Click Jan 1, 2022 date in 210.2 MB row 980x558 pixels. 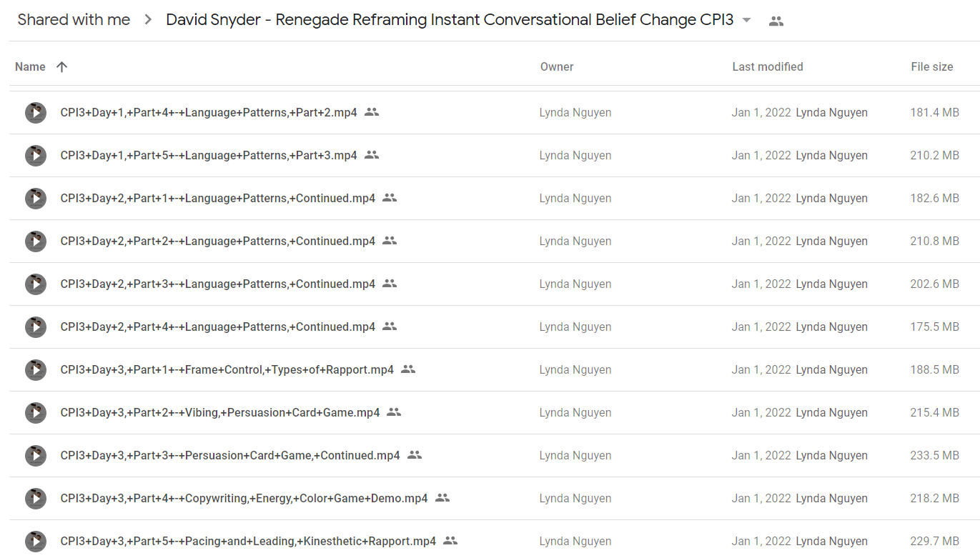tap(761, 156)
